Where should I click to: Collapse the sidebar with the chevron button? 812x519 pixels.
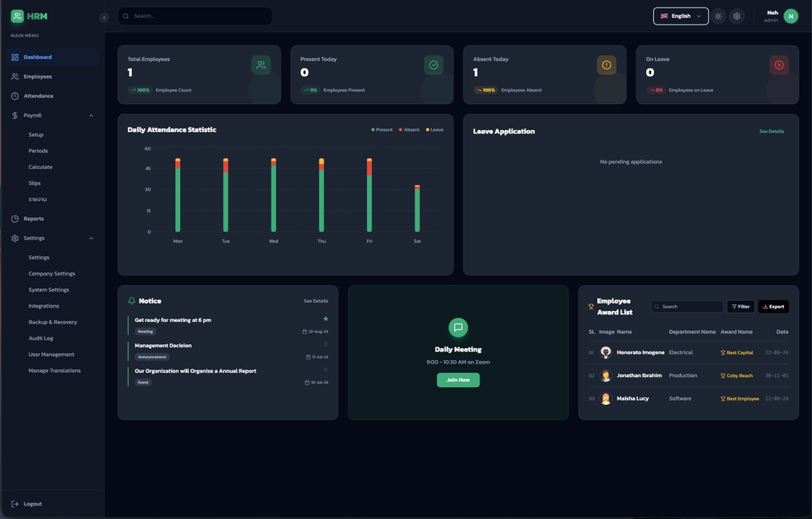pos(104,17)
